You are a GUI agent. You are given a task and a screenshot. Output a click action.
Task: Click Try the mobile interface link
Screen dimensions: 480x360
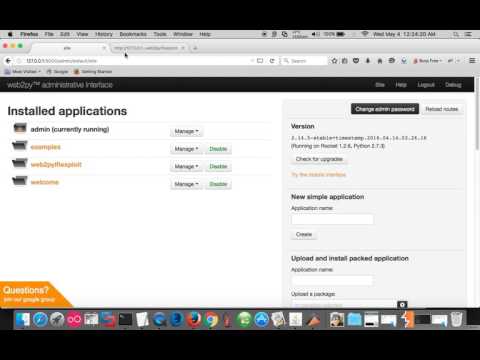[318, 175]
